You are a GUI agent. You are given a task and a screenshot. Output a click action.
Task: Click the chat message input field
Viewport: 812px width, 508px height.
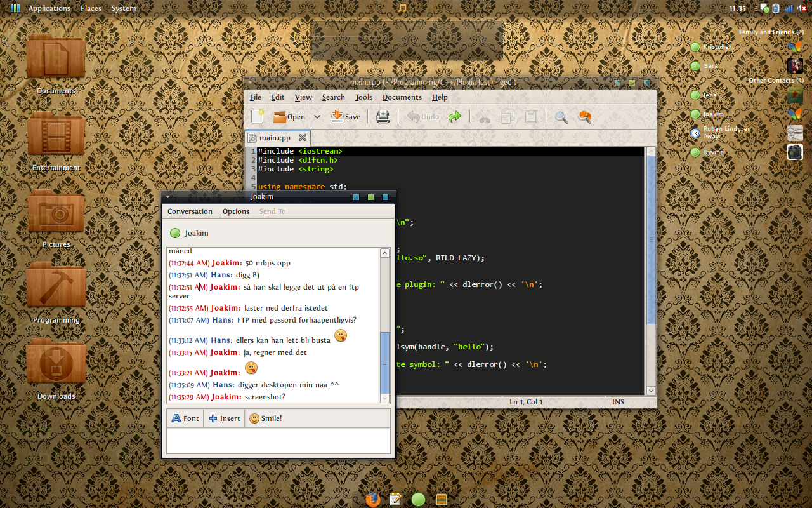[x=278, y=440]
